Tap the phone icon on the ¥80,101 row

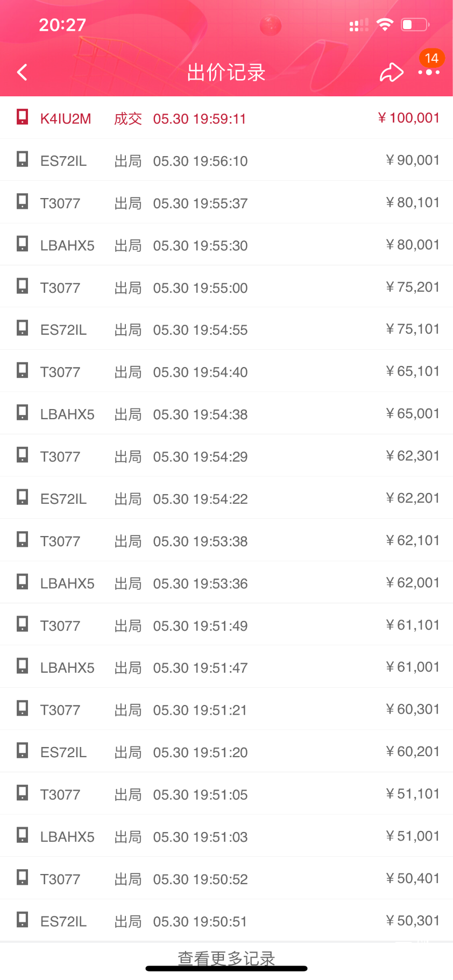[x=22, y=202]
